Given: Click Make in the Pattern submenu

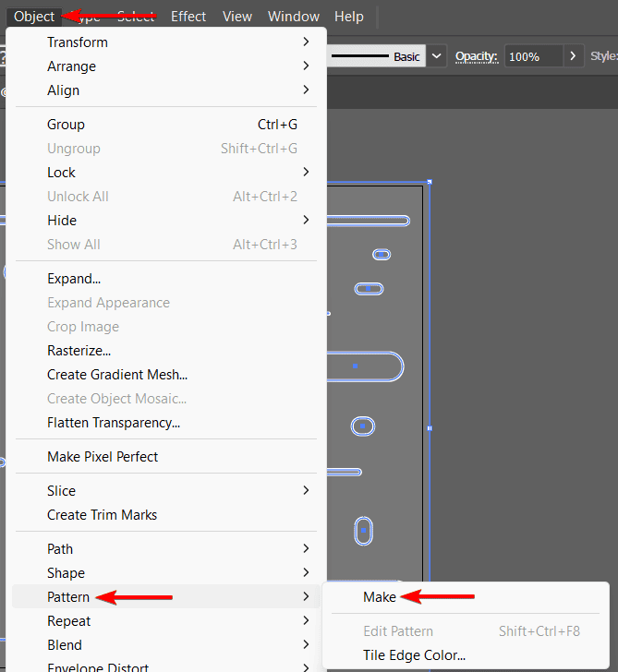Looking at the screenshot, I should [x=380, y=597].
